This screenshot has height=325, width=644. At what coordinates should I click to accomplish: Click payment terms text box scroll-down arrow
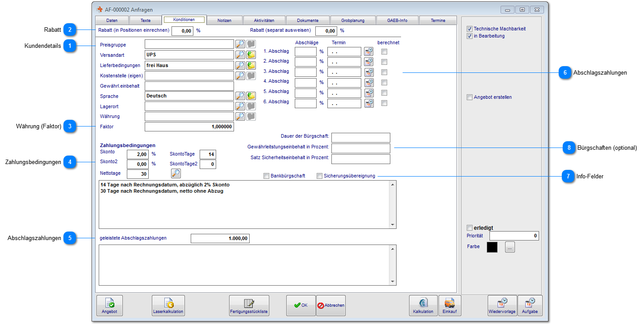tap(393, 225)
